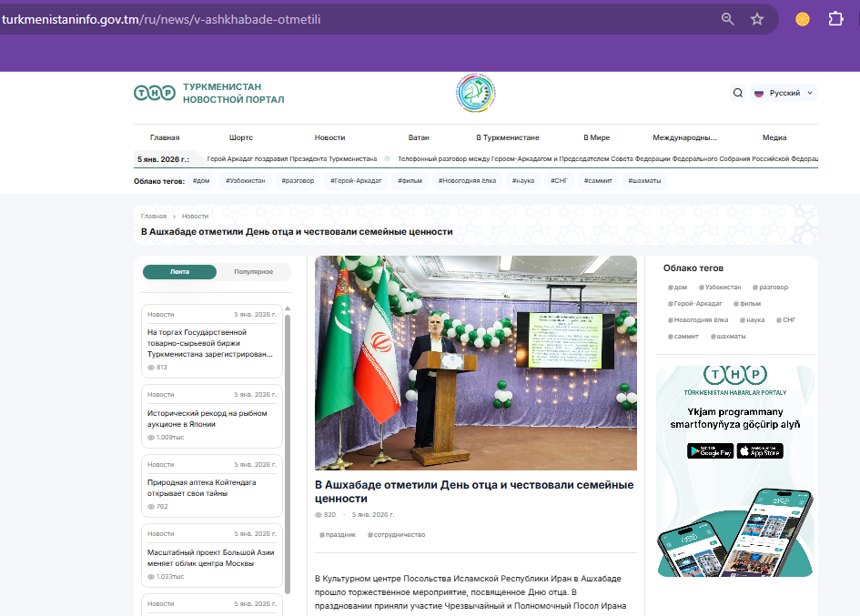Open the Новости navigation menu item

[329, 137]
